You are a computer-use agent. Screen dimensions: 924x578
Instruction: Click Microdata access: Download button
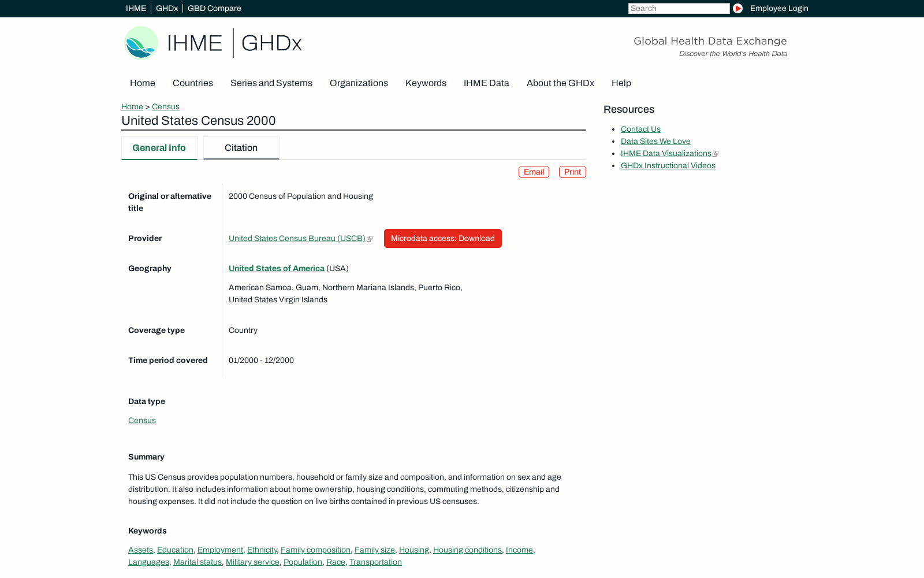443,238
